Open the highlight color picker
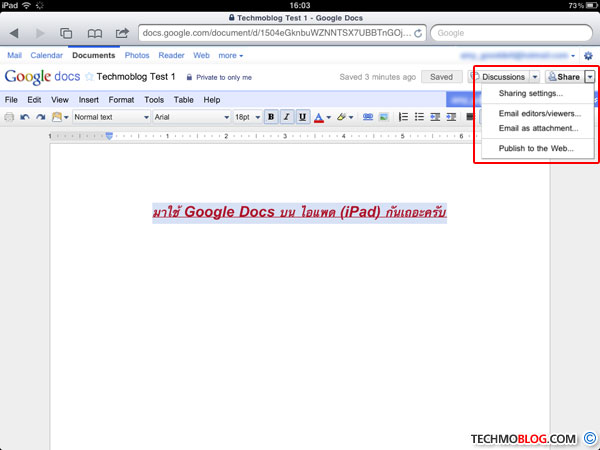 (x=345, y=117)
